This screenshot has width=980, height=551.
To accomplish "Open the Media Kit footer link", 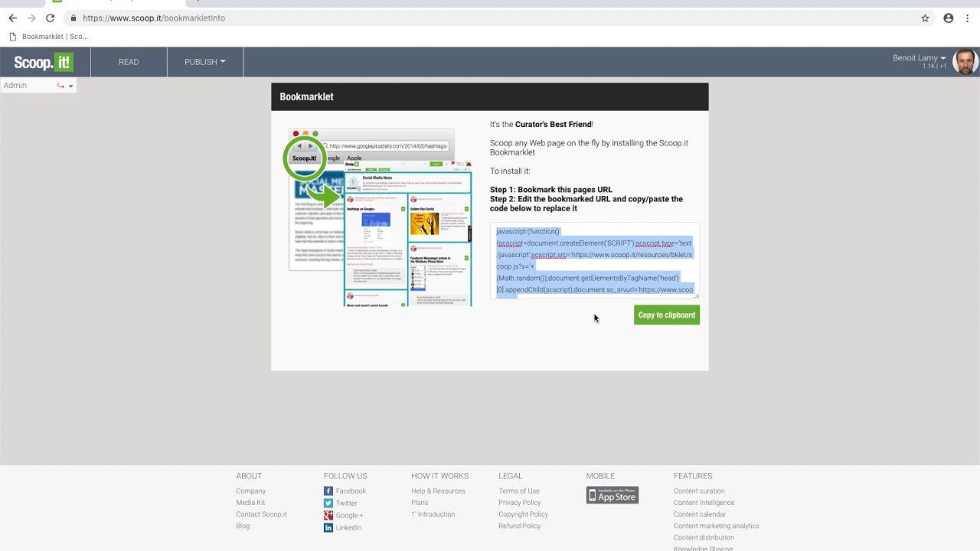I will [250, 503].
